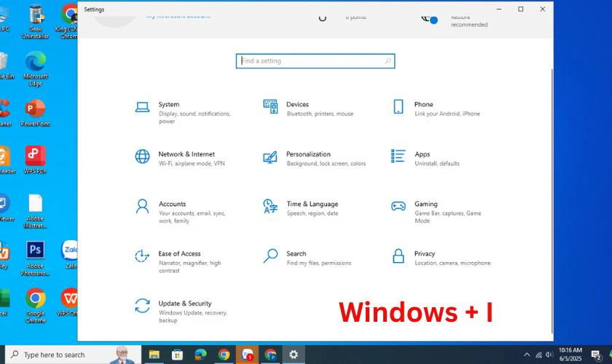Click the magnifier in Find a setting
Screen dimensions: 612x364
pos(388,61)
